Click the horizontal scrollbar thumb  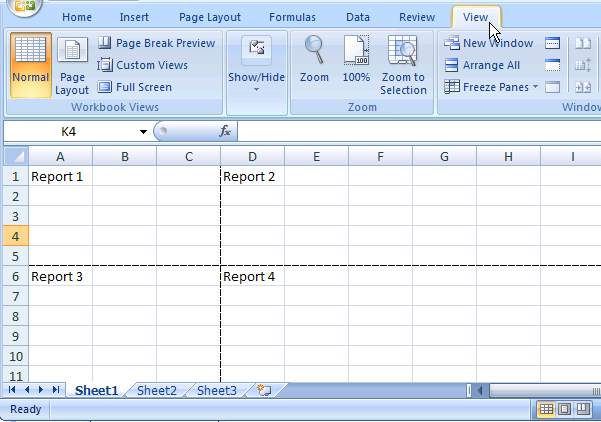pos(546,391)
